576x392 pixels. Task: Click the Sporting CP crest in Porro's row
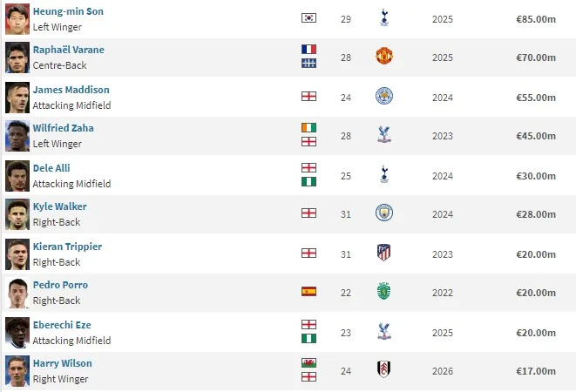pyautogui.click(x=384, y=292)
